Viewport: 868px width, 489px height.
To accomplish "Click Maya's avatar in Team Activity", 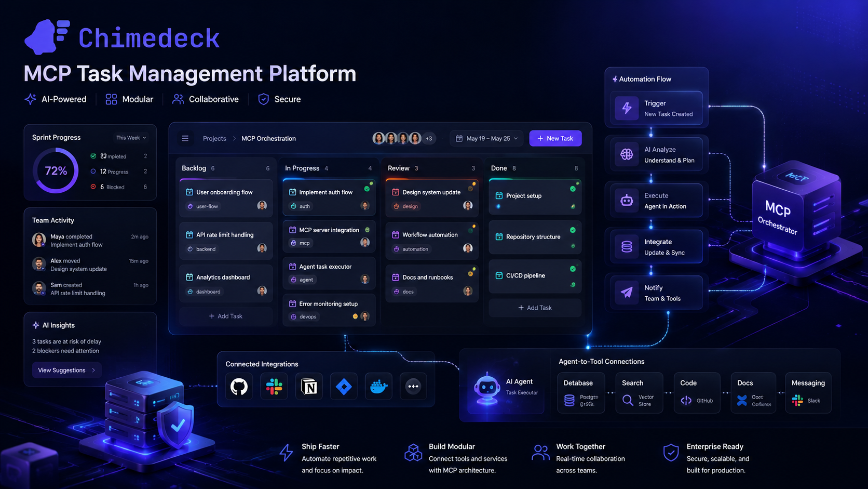I will tap(39, 240).
